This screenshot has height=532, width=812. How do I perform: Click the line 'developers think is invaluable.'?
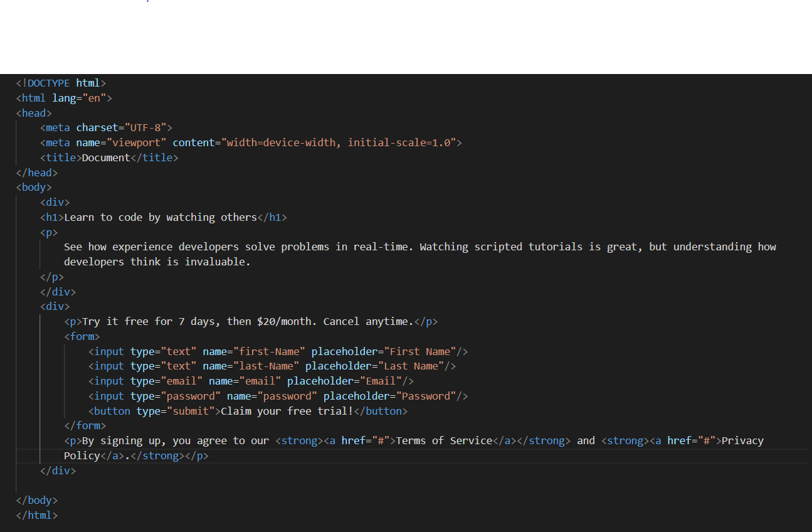coord(157,262)
